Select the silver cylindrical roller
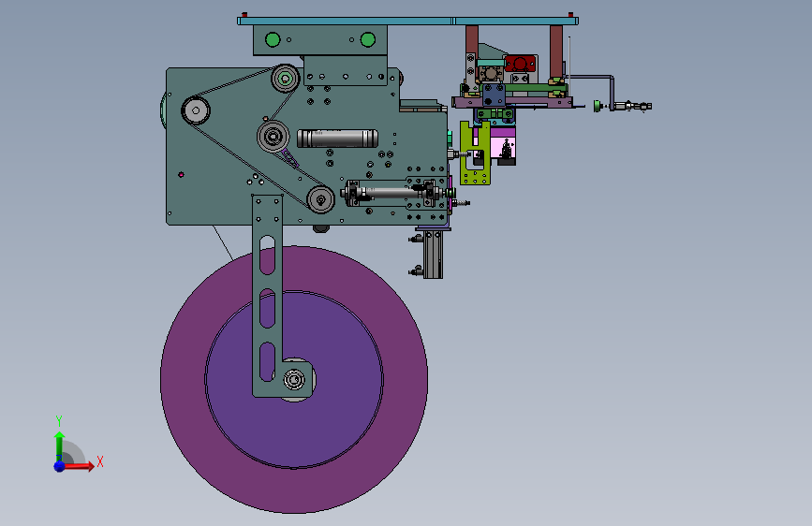 337,139
